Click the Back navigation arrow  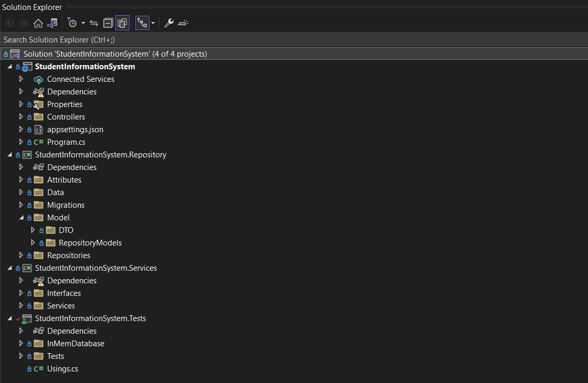(9, 23)
